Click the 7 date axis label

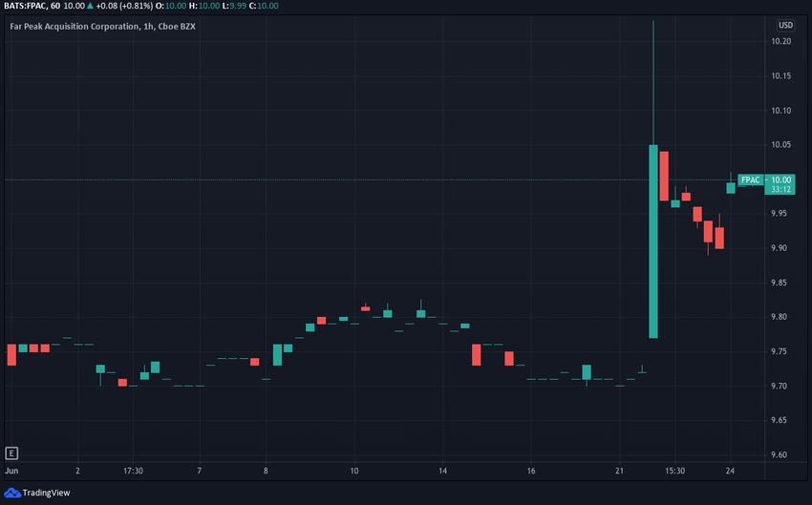200,471
